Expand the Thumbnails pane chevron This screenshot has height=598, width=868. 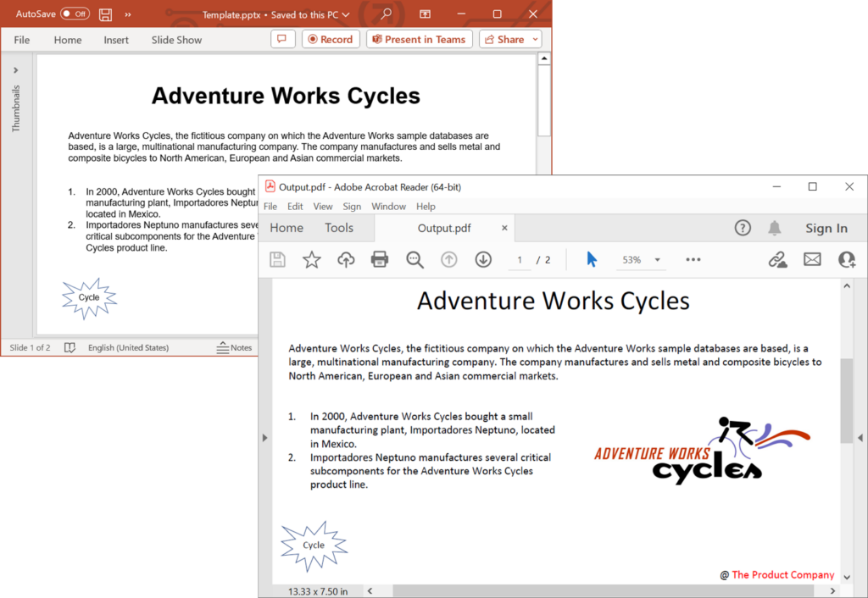[15, 70]
